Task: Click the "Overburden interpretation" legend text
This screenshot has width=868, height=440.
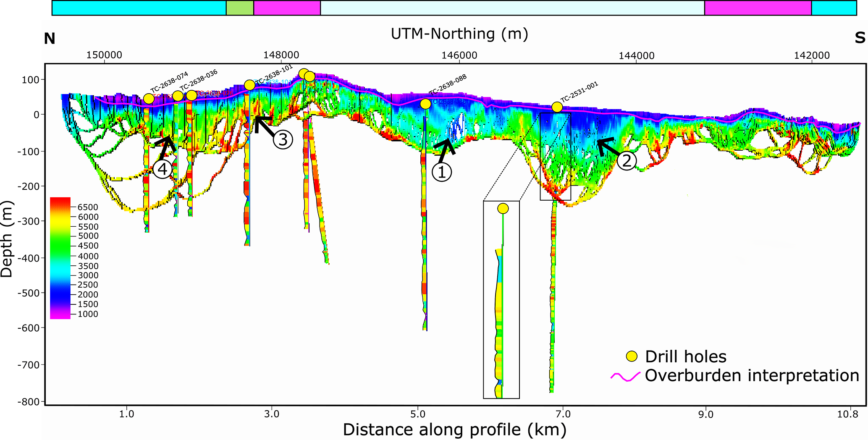Action: (752, 376)
